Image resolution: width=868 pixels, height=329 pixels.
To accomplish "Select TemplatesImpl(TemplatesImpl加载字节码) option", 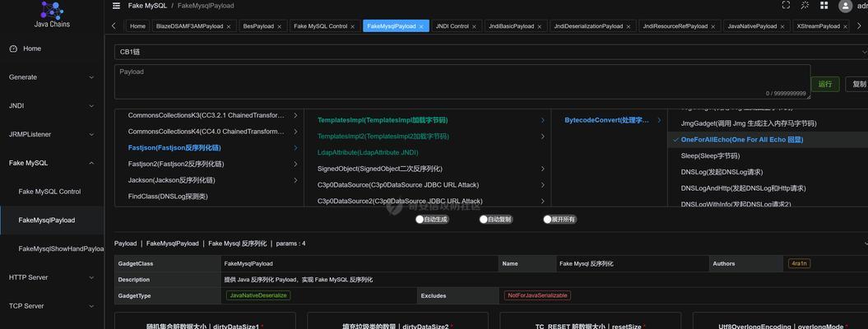I will click(427, 120).
